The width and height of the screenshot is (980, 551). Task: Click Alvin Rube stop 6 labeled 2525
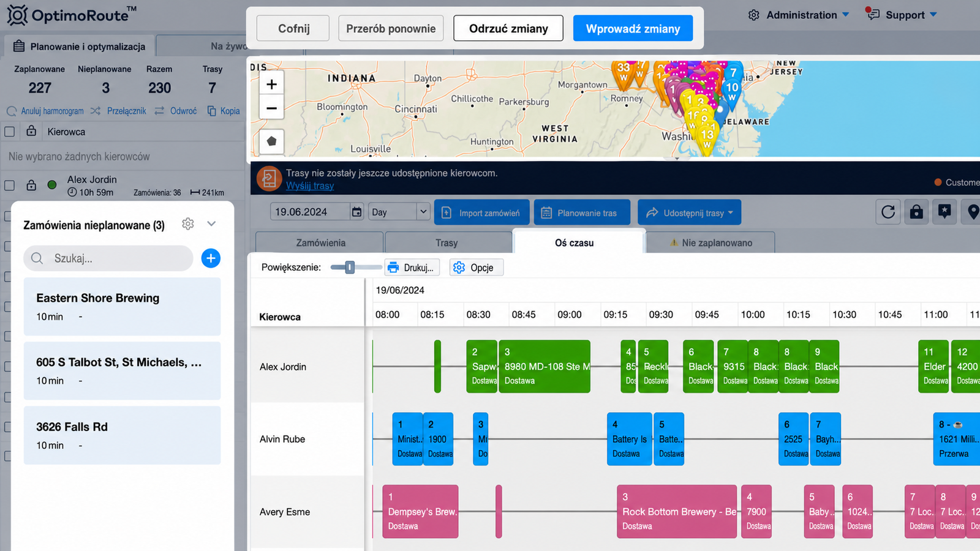(794, 439)
